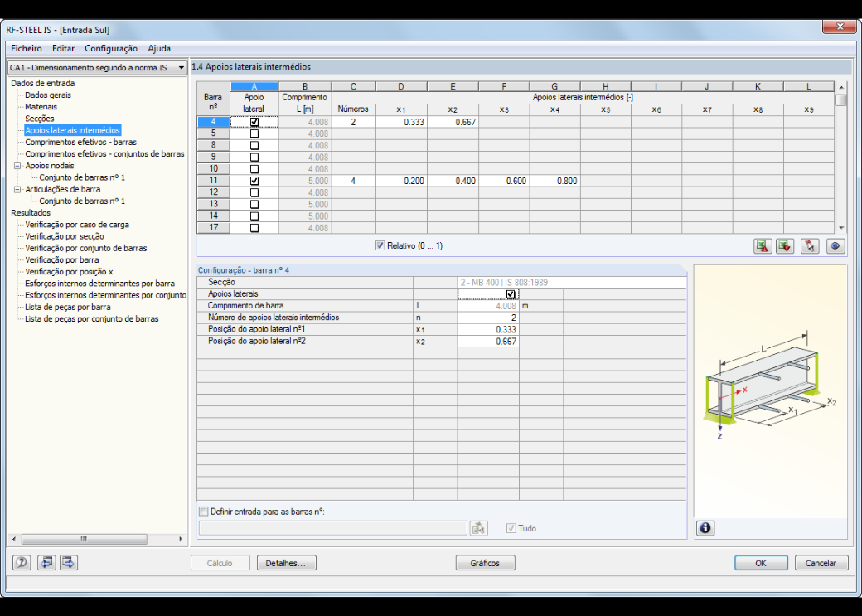Open the Ficheiro menu

tap(27, 48)
